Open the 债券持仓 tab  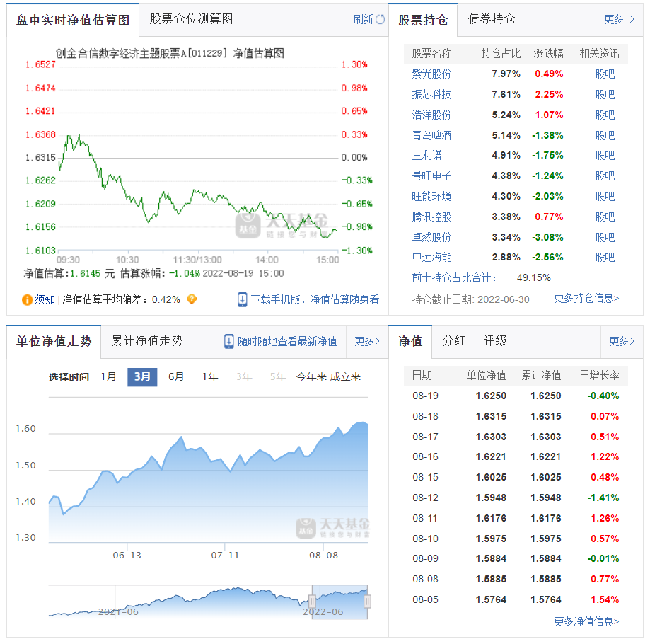click(x=493, y=20)
